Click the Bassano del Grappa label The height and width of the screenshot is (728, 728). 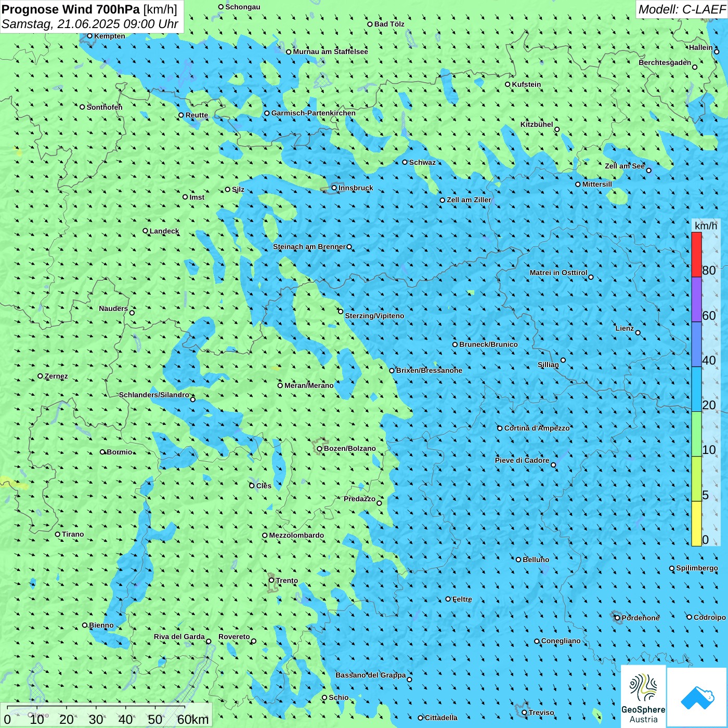coord(371,675)
